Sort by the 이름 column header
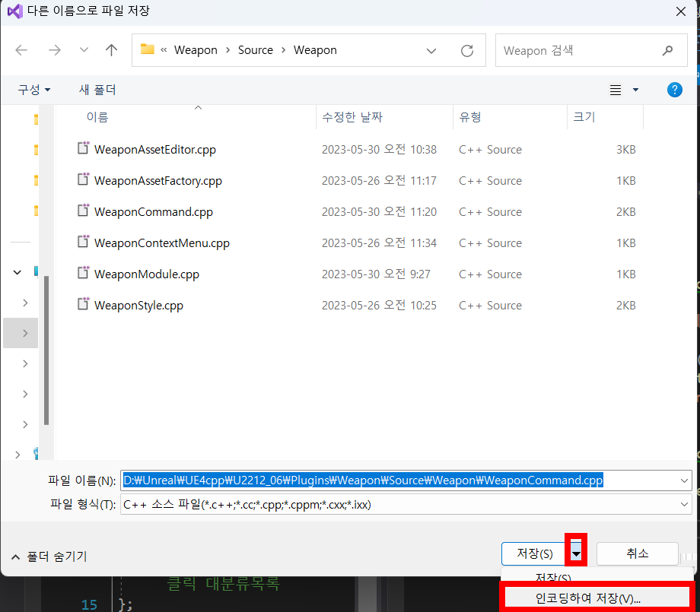Image resolution: width=700 pixels, height=612 pixels. point(97,117)
